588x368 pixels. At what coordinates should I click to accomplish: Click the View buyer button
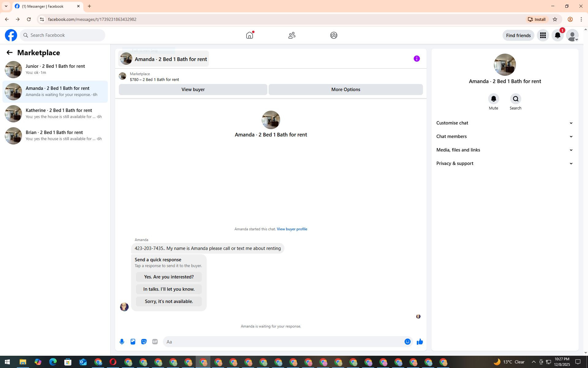point(193,90)
